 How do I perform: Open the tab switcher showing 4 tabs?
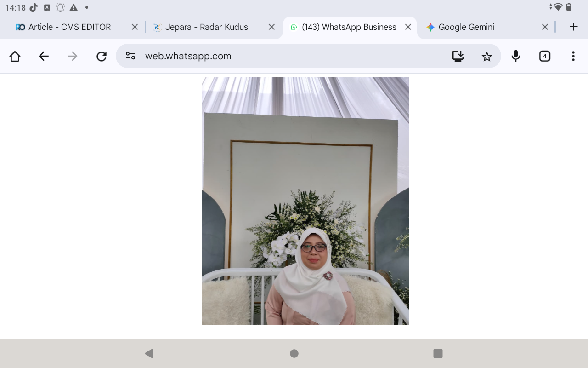click(544, 56)
